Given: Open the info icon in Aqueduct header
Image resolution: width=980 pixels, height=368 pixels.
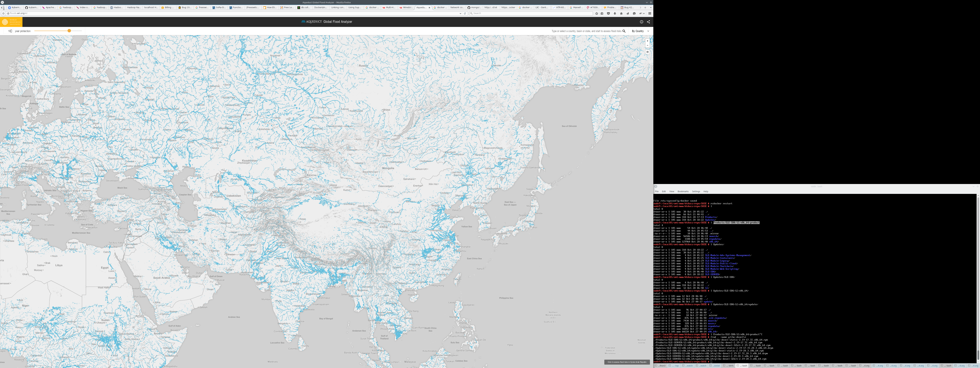Looking at the screenshot, I should [x=641, y=22].
